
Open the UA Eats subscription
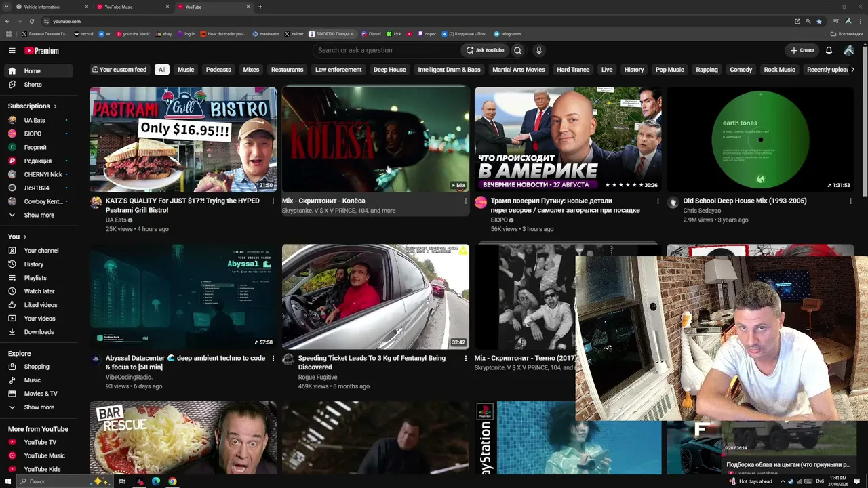tap(37, 120)
